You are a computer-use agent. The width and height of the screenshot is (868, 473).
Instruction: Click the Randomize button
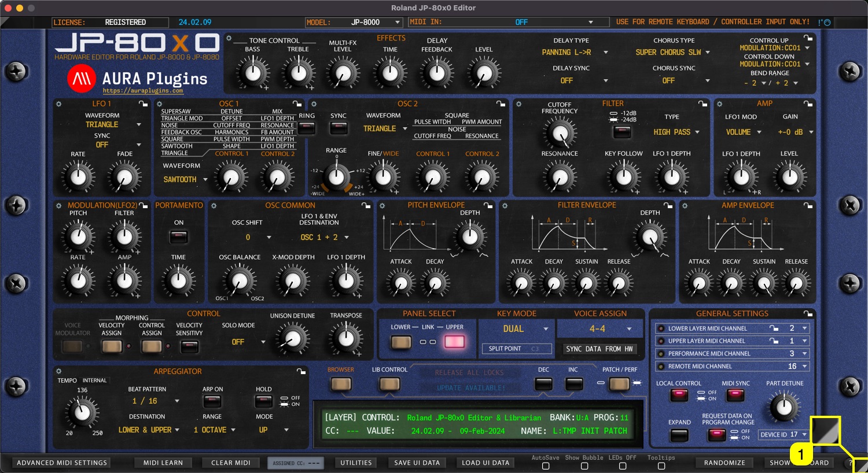(x=724, y=463)
